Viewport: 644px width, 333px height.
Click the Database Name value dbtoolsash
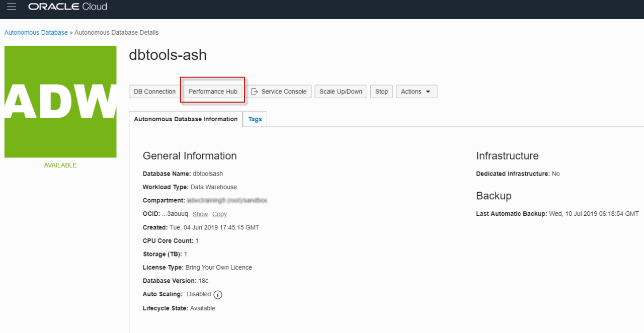coord(208,174)
